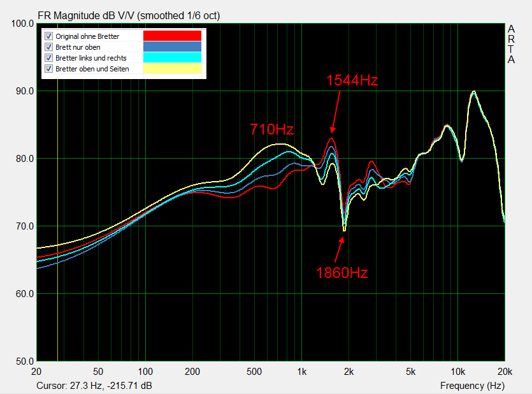The image size is (532, 394).
Task: Click the 1860Hz dip annotation label
Action: pos(342,274)
